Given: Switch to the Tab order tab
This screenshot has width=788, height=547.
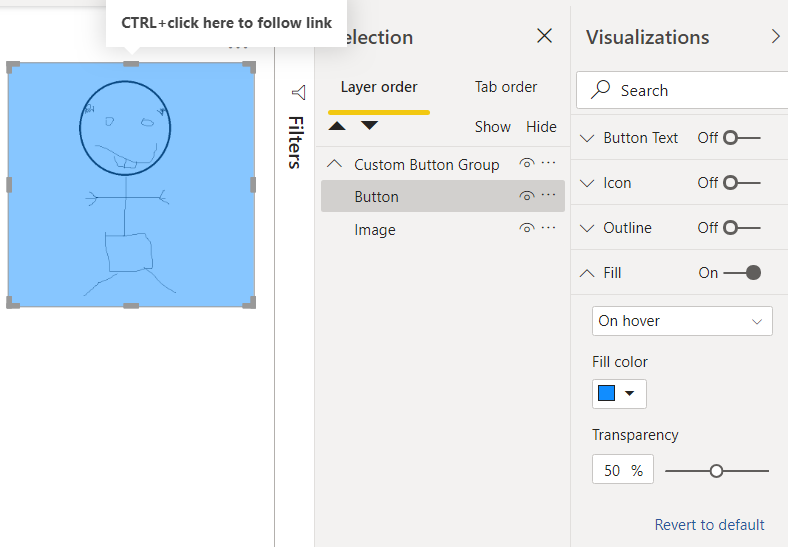Looking at the screenshot, I should [506, 87].
